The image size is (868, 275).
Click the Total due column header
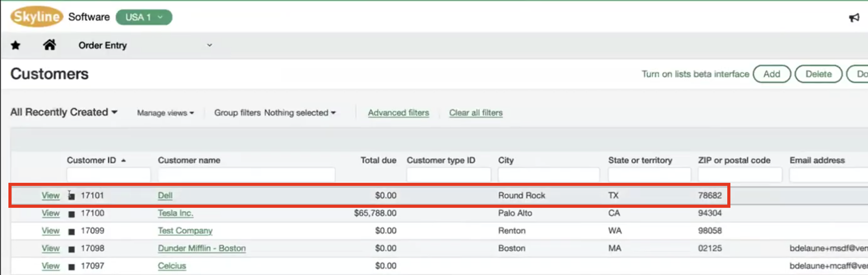378,160
